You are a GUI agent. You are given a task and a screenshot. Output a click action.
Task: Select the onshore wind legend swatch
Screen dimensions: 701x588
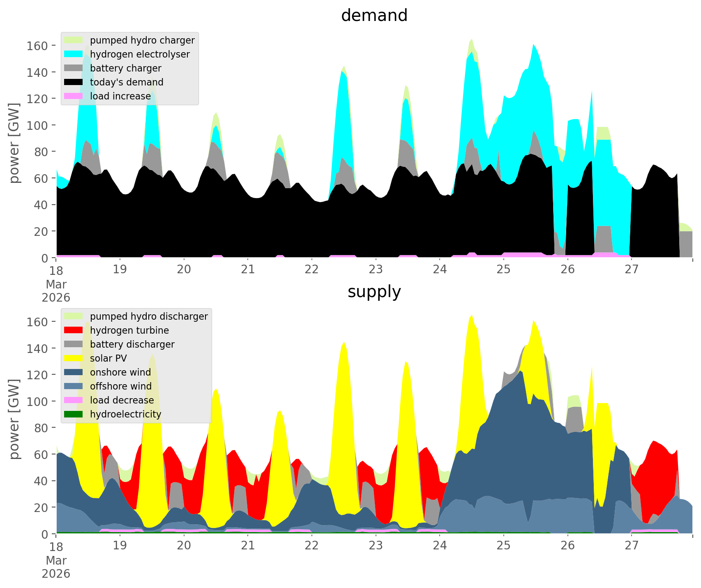pos(74,372)
